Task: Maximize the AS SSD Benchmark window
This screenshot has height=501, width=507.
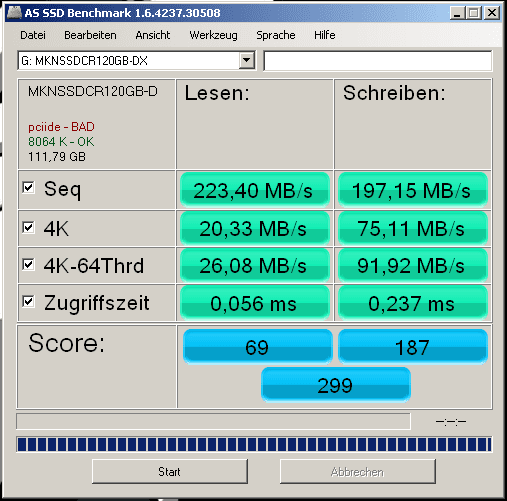Action: tap(473, 13)
